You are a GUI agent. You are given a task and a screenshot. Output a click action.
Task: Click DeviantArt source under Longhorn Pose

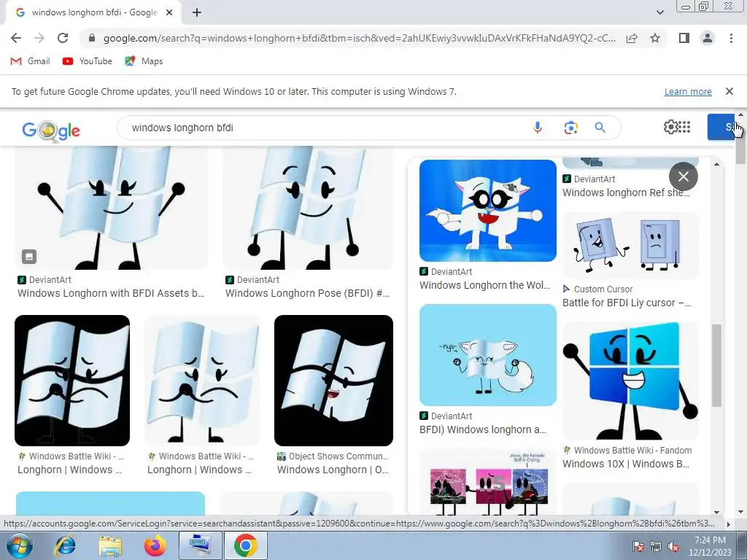(x=252, y=279)
